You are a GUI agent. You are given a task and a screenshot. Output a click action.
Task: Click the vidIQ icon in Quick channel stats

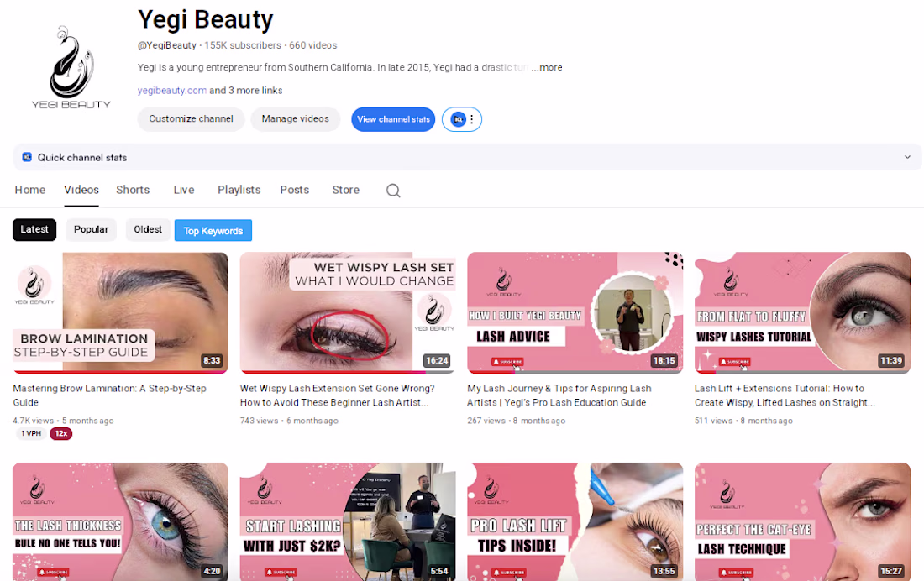27,157
